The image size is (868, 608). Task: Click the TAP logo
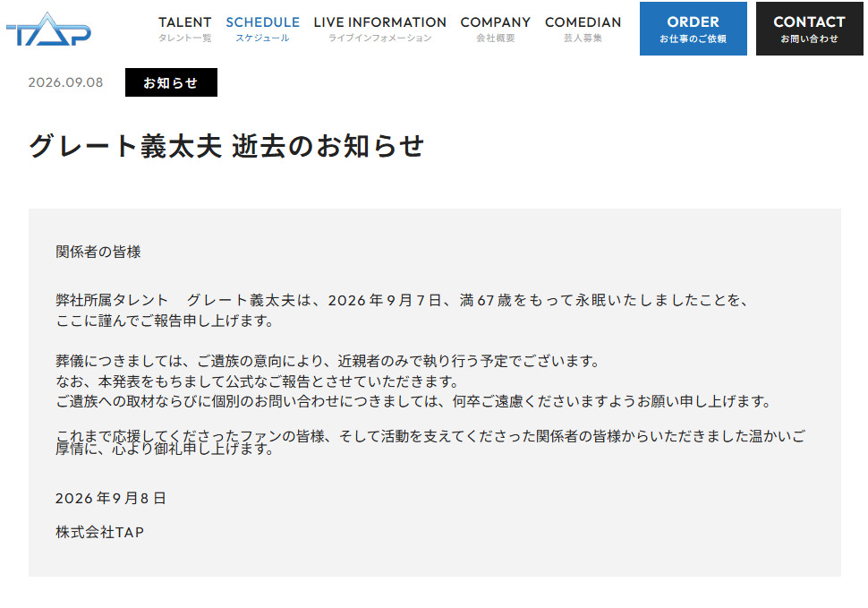pos(48,30)
